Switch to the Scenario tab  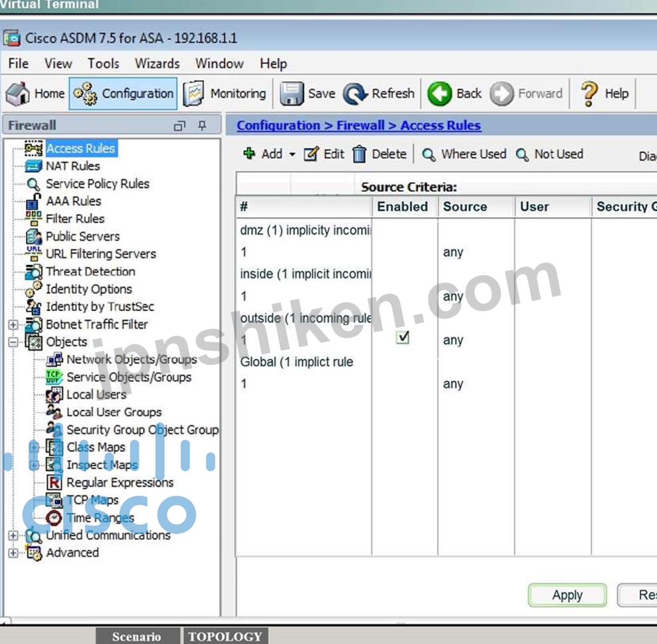coord(137,637)
